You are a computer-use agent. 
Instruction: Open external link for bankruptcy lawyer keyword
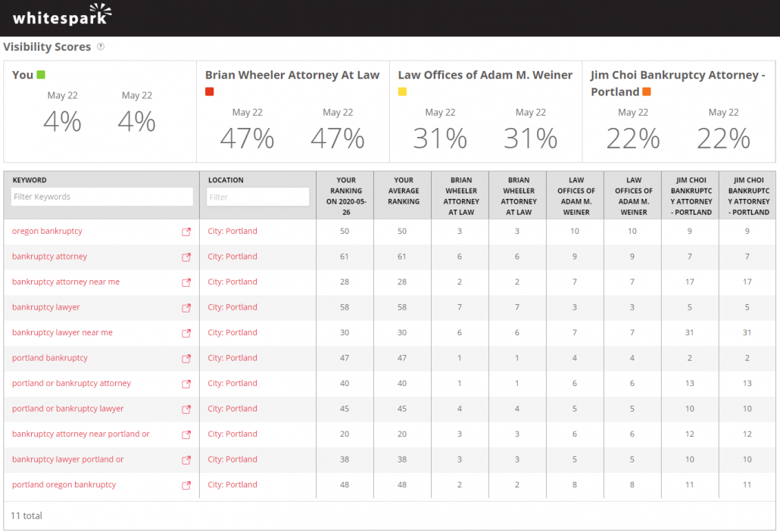[x=186, y=308]
